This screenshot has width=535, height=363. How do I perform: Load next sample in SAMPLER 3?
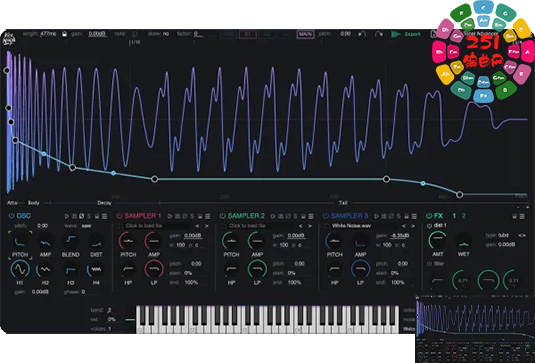[413, 226]
